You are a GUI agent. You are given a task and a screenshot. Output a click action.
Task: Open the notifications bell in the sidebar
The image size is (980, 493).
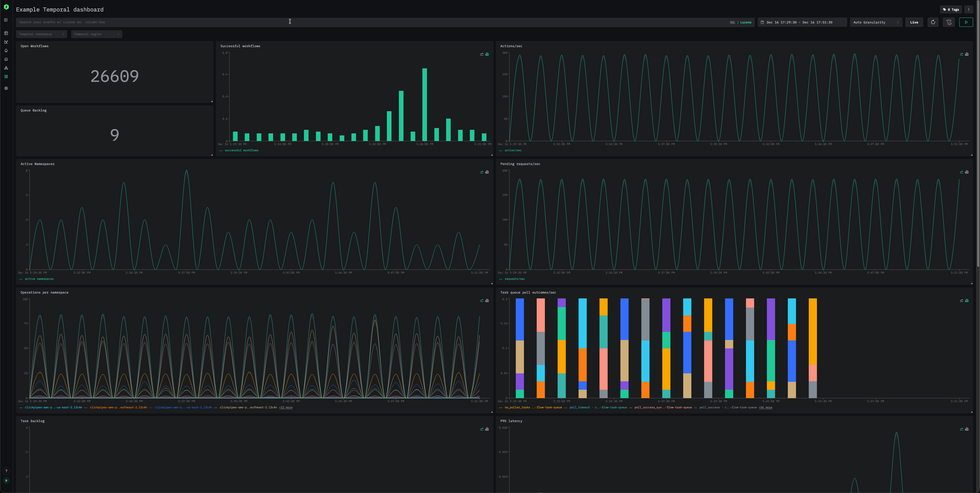pyautogui.click(x=6, y=50)
